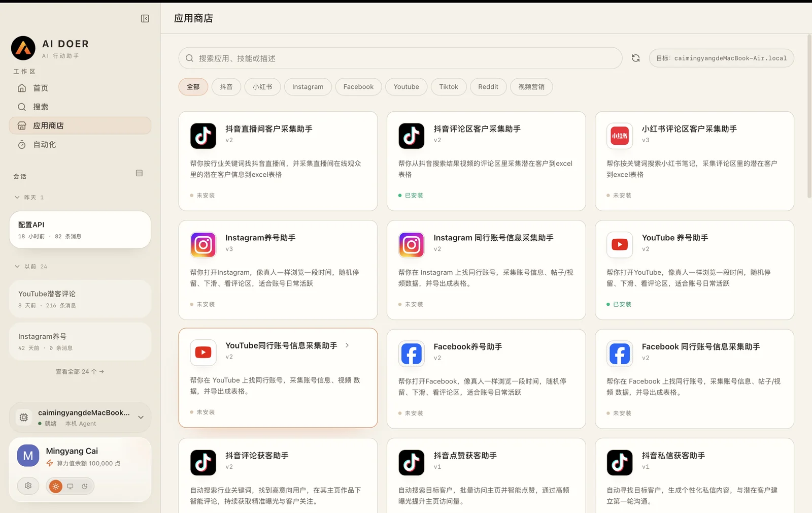The image size is (812, 513).
Task: Open the 配置API conversation
Action: pyautogui.click(x=80, y=230)
